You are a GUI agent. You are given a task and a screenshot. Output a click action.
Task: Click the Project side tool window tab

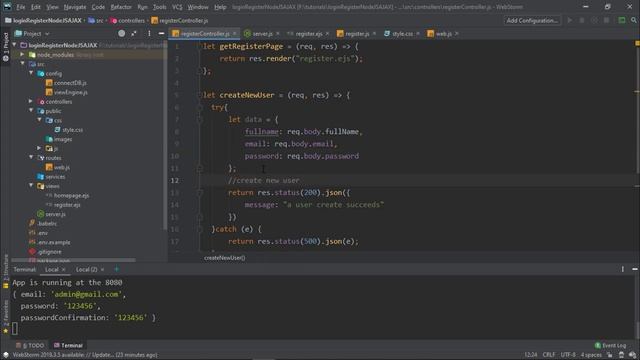(x=6, y=47)
